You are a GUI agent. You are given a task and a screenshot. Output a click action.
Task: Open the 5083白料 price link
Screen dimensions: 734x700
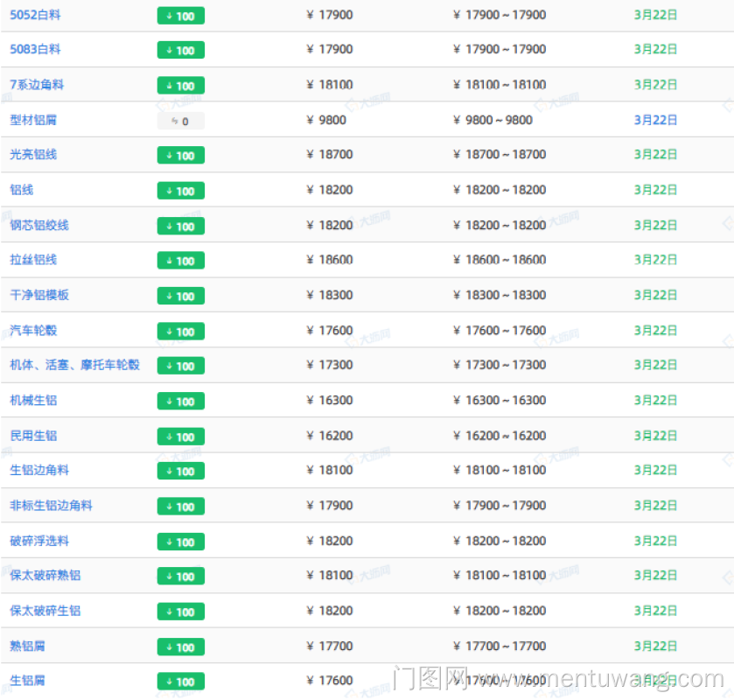tap(35, 50)
